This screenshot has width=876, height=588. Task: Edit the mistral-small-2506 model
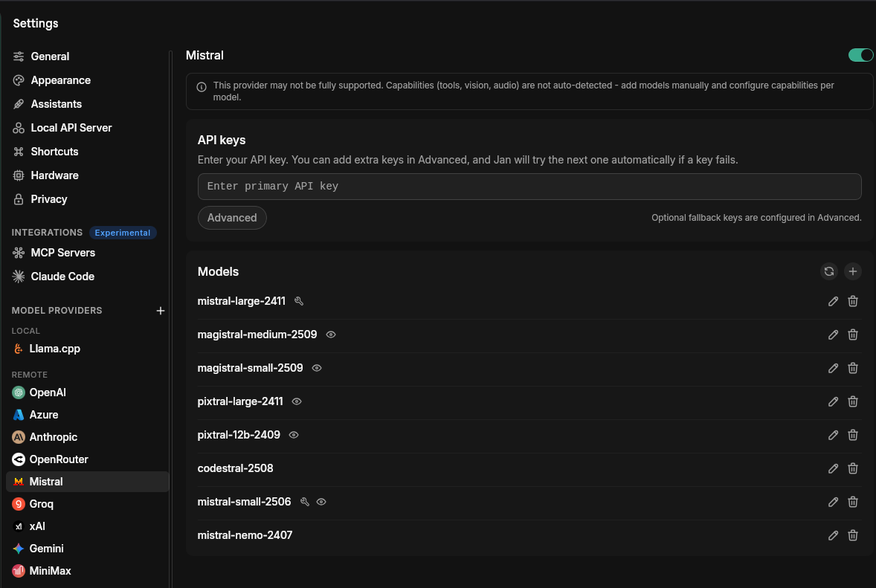tap(833, 503)
